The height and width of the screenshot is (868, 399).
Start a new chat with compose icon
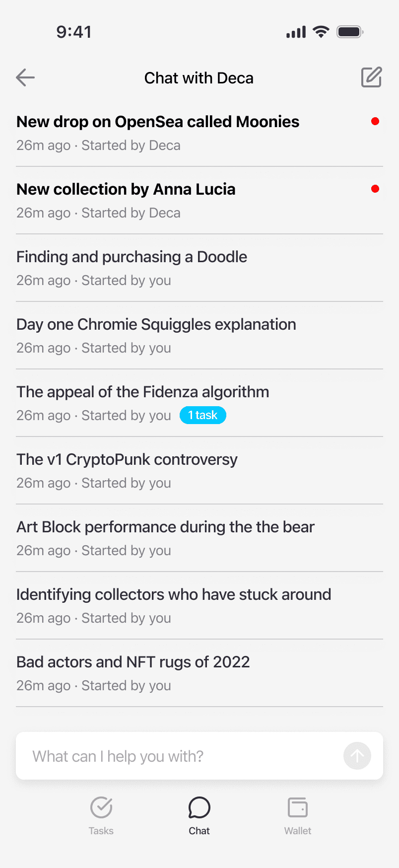pyautogui.click(x=371, y=77)
